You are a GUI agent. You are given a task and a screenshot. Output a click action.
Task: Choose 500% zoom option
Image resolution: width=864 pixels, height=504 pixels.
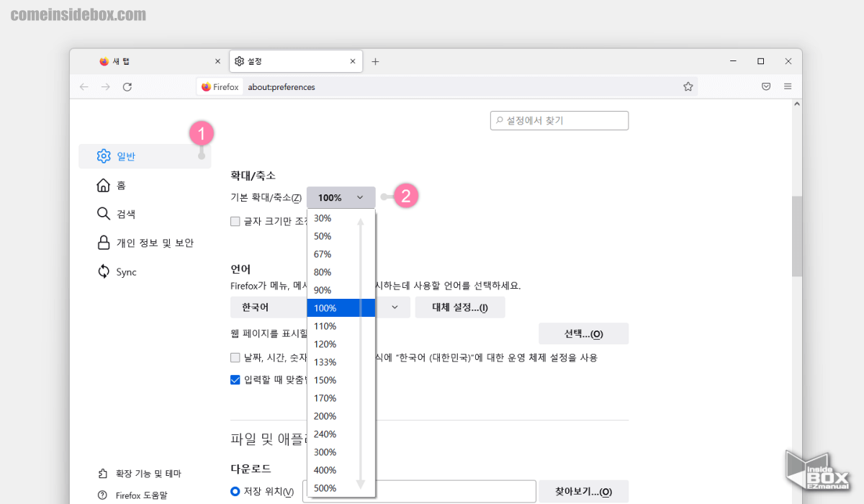tap(341, 488)
